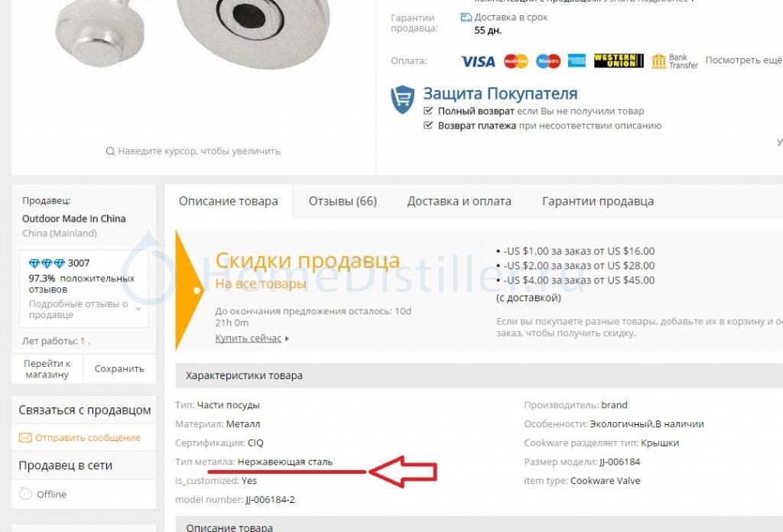This screenshot has width=783, height=532.
Task: Click the American Express card icon
Action: click(x=577, y=61)
